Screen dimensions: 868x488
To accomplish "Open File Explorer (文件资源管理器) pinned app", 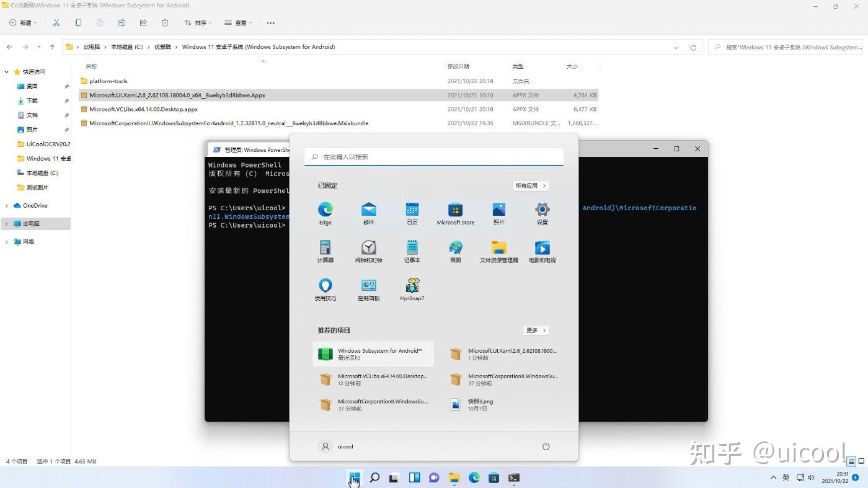I will coord(499,251).
